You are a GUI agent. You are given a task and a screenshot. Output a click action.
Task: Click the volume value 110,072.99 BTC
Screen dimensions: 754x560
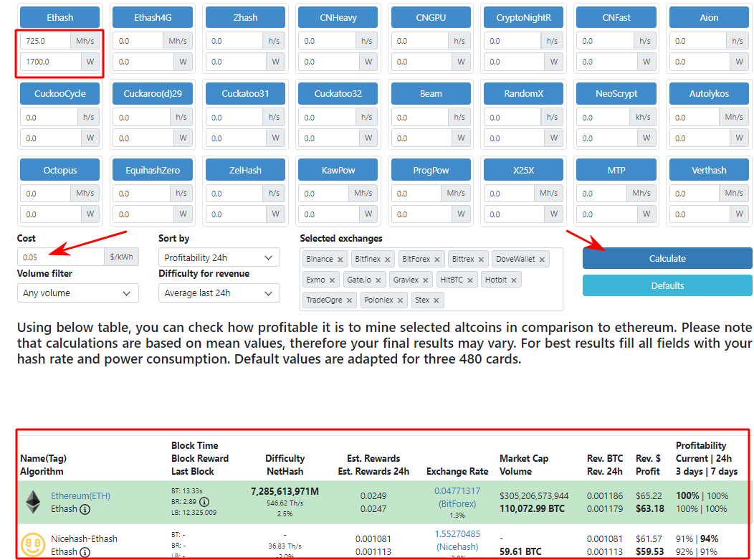[x=532, y=509]
